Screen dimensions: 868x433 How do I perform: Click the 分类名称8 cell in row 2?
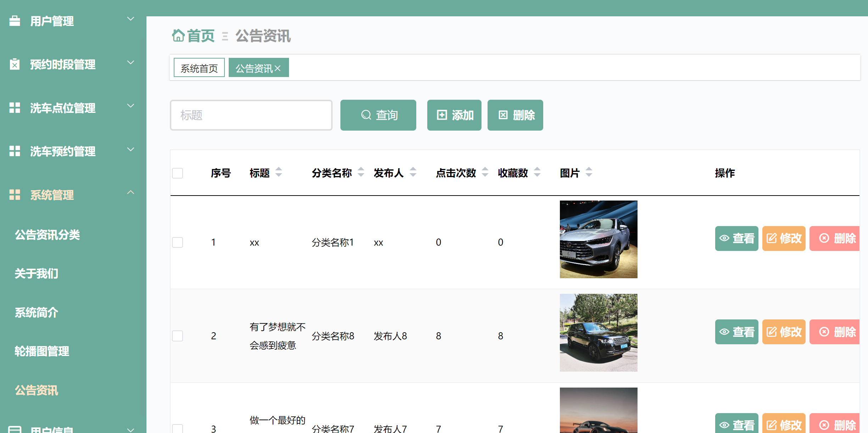(x=333, y=336)
